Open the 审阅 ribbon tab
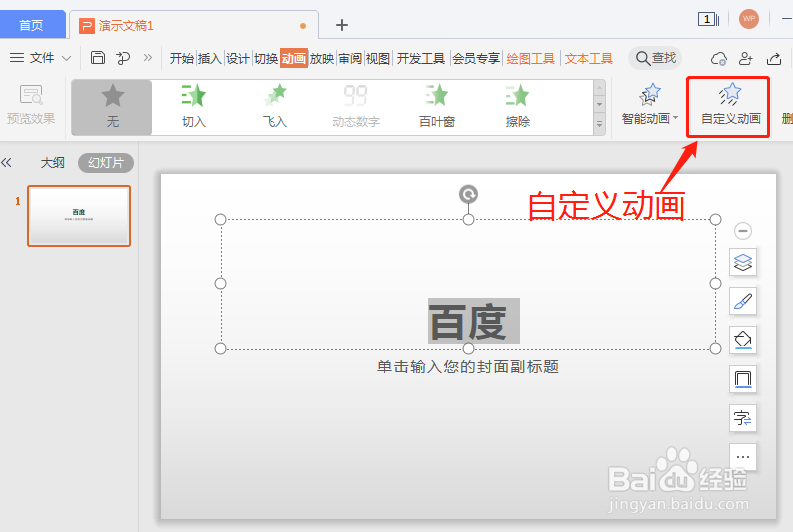Image resolution: width=793 pixels, height=532 pixels. coord(350,59)
